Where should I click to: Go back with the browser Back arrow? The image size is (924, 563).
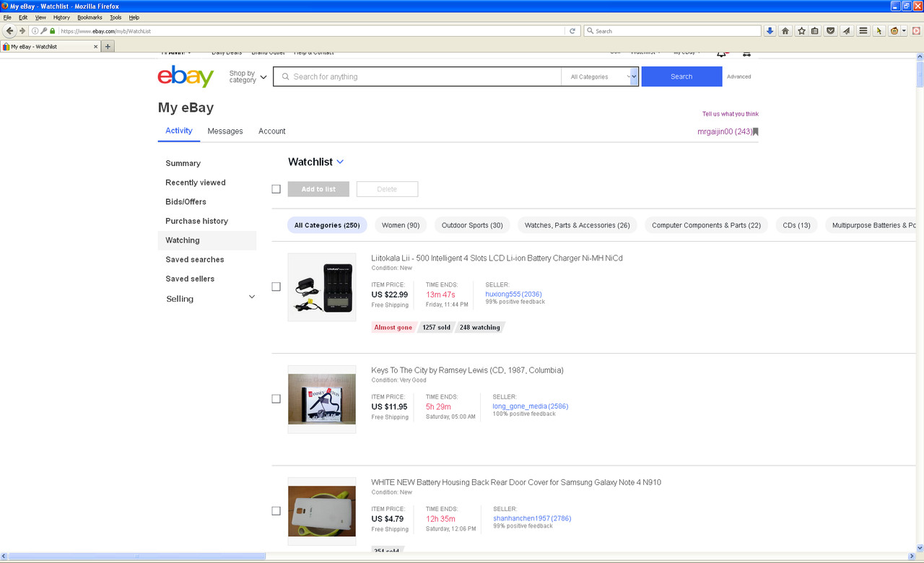(x=10, y=31)
